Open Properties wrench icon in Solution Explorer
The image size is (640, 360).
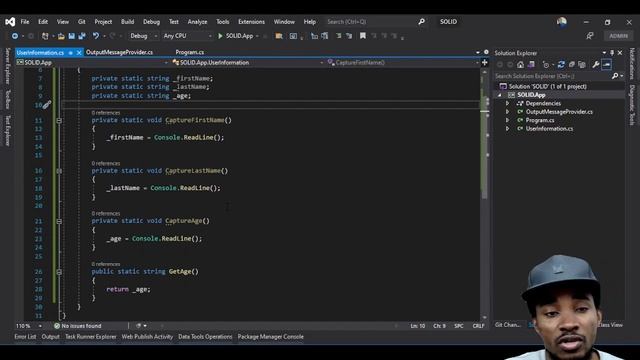(x=596, y=64)
